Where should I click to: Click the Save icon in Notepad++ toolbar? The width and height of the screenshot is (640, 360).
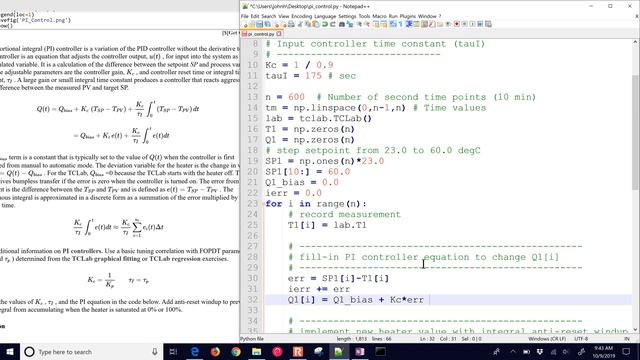pos(260,24)
